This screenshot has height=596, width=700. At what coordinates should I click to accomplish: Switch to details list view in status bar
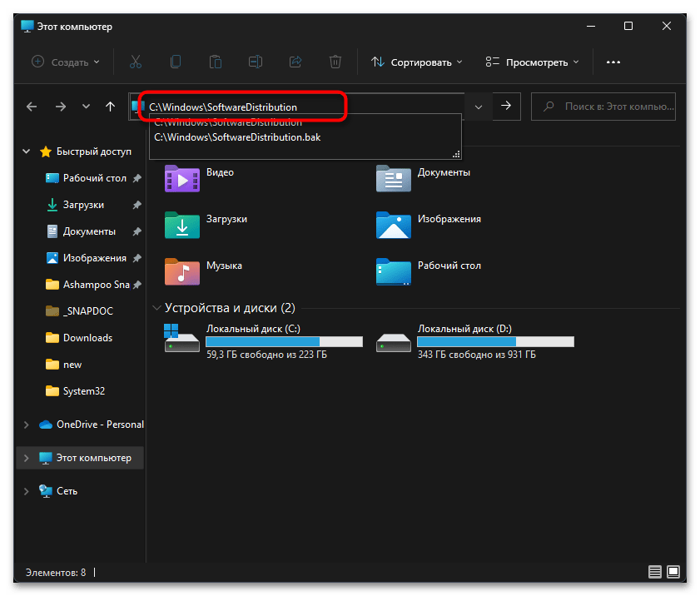[x=655, y=573]
